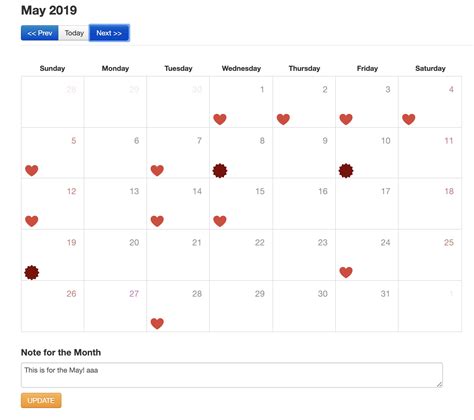474x420 pixels.
Task: Click the dark badge icon on May 19
Action: tap(32, 272)
